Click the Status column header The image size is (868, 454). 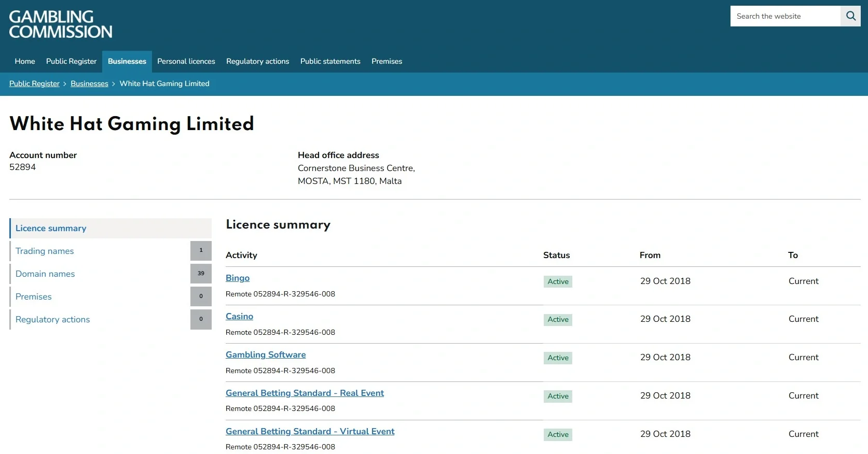pyautogui.click(x=556, y=255)
